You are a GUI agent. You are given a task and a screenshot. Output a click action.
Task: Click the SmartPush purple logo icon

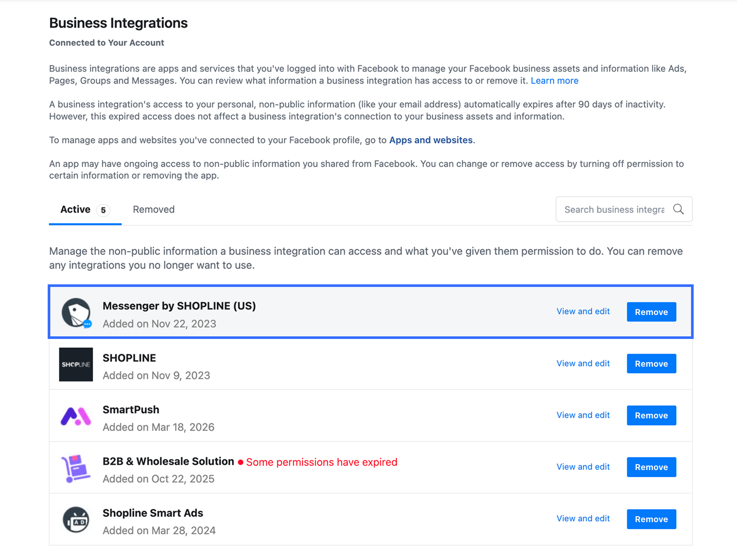pos(76,416)
